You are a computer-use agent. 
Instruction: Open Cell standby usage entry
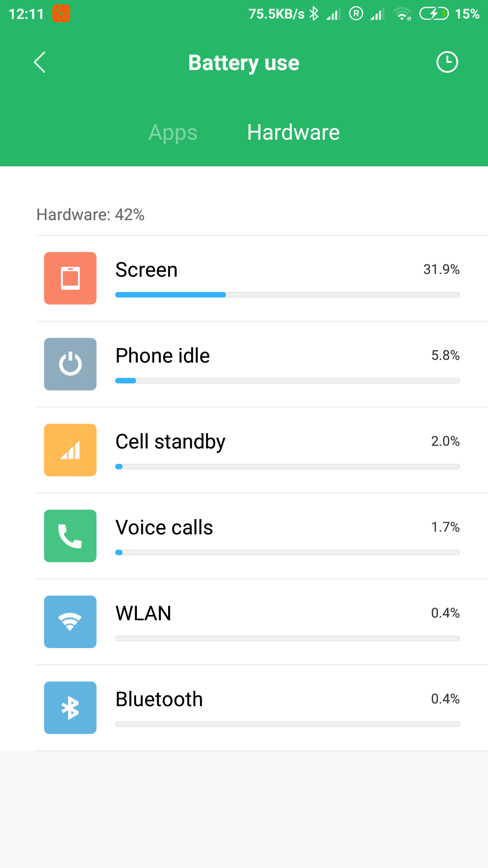pyautogui.click(x=262, y=450)
